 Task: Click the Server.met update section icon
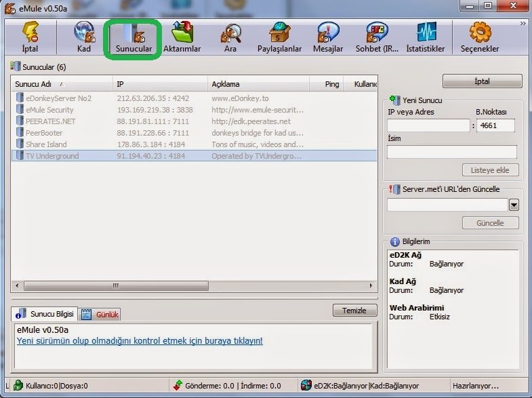pyautogui.click(x=394, y=189)
